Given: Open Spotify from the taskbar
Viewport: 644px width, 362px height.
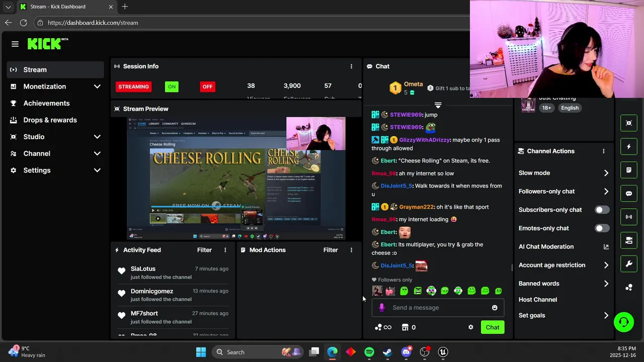Looking at the screenshot, I should click(x=369, y=352).
